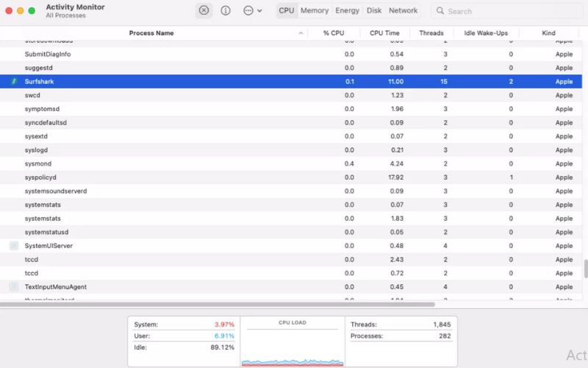The width and height of the screenshot is (588, 368).
Task: Select the CPU tab
Action: coord(286,11)
